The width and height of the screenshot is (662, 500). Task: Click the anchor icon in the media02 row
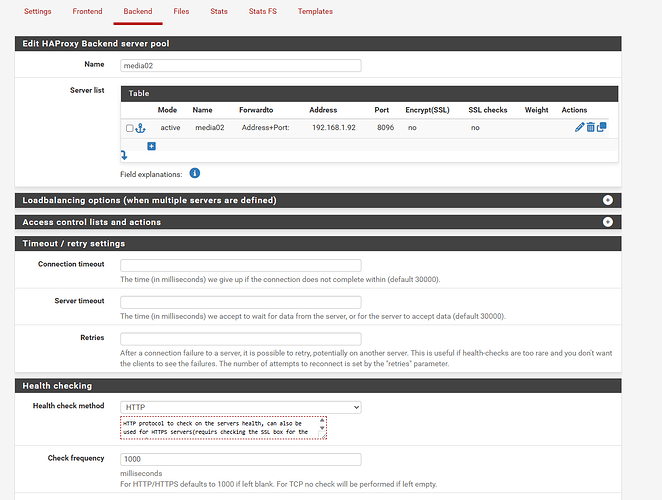140,128
